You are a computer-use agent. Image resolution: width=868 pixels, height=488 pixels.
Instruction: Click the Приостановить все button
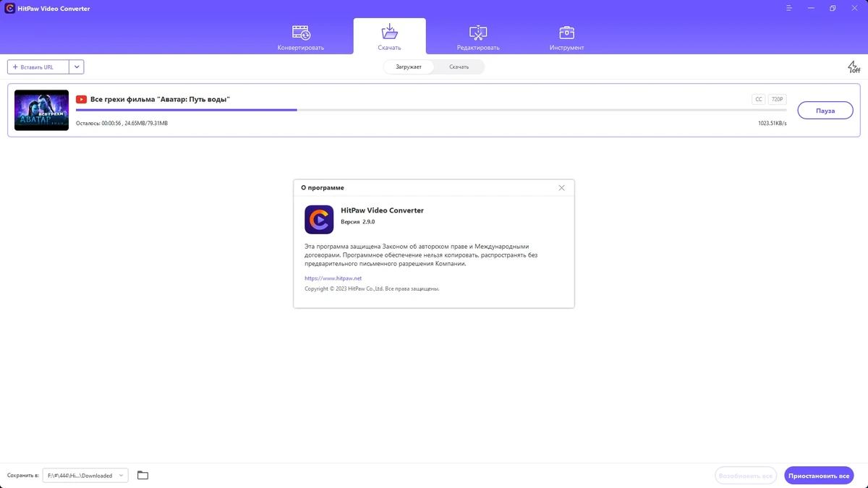(x=819, y=476)
